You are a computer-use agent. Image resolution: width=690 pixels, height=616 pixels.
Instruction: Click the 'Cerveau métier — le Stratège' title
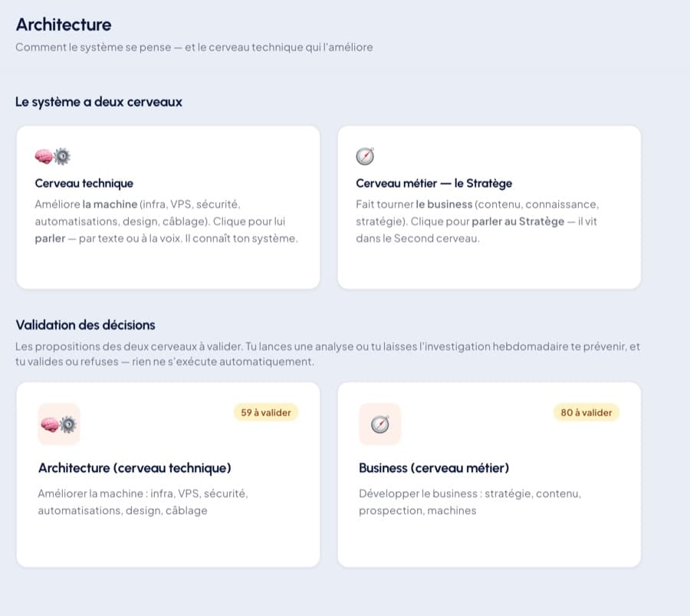(x=434, y=183)
